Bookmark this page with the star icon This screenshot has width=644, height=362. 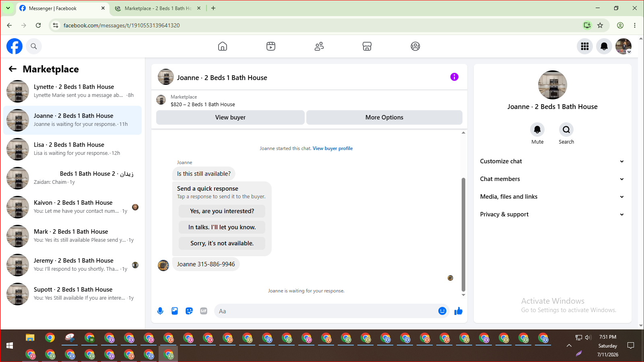(600, 25)
